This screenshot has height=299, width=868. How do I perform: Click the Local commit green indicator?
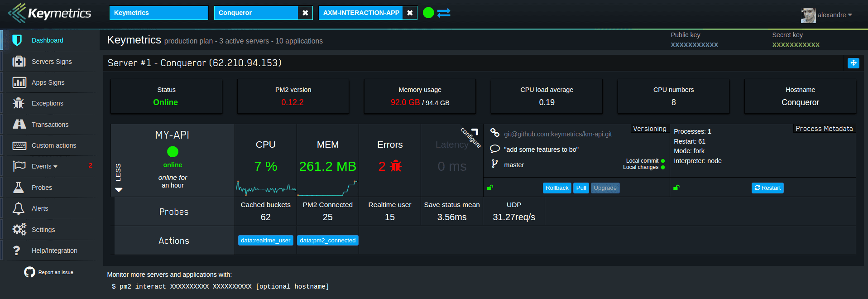663,161
